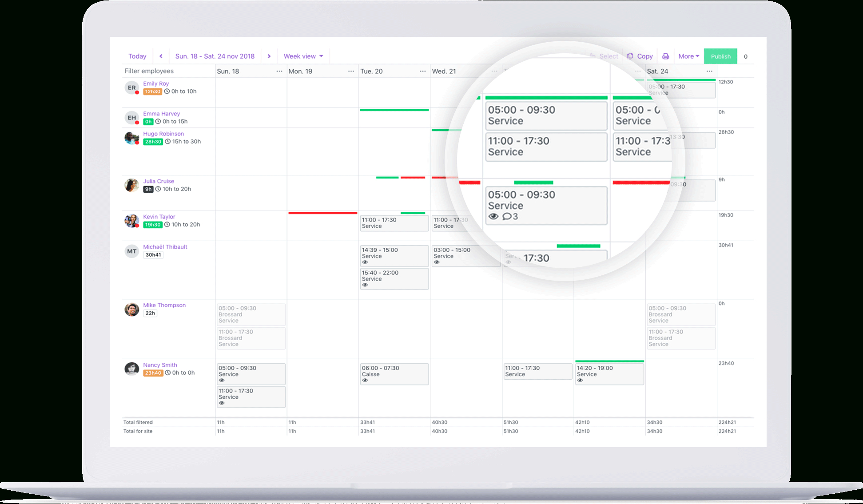Click the Copy schedule icon
Image resolution: width=863 pixels, height=504 pixels.
click(629, 56)
